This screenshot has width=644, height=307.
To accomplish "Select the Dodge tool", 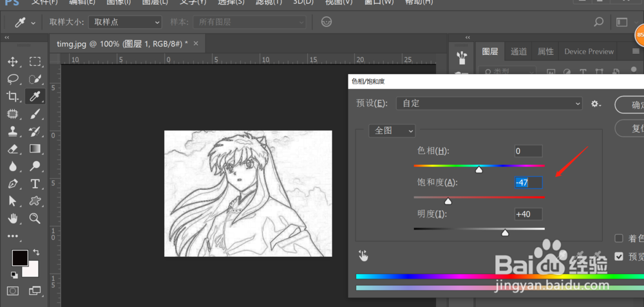I will coord(35,166).
